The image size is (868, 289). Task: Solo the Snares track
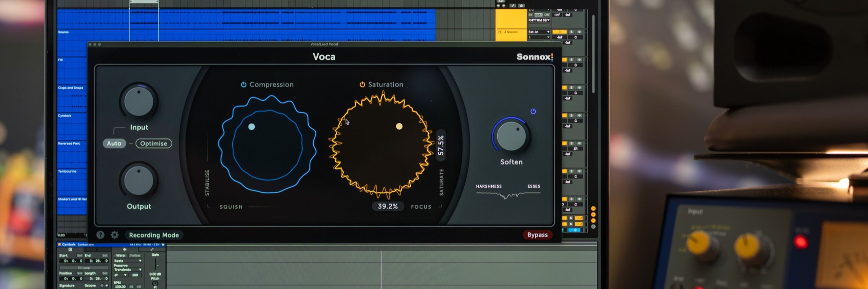(571, 32)
